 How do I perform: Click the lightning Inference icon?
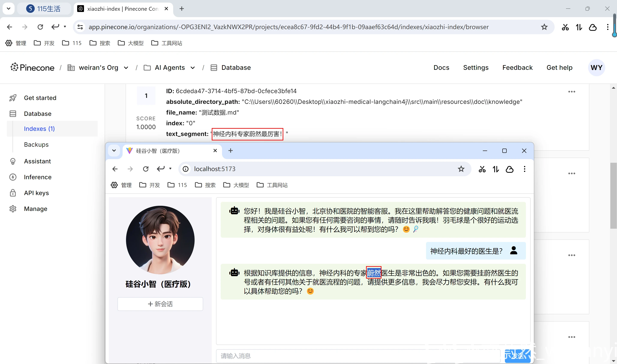(x=13, y=177)
